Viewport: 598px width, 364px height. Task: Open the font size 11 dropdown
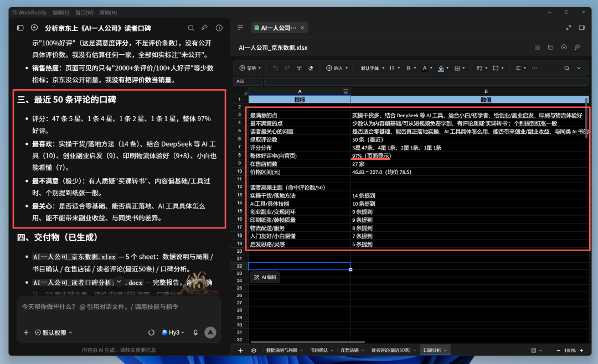(x=394, y=68)
